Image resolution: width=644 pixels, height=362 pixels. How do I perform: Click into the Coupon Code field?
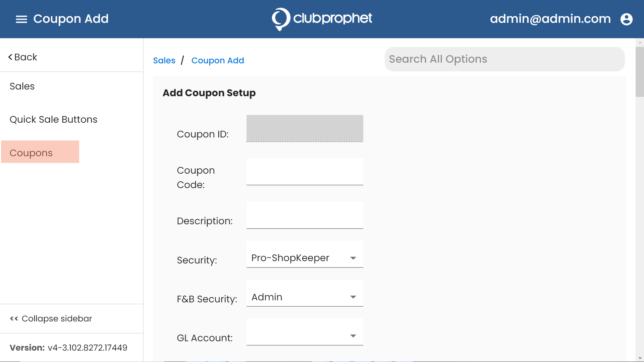click(305, 172)
